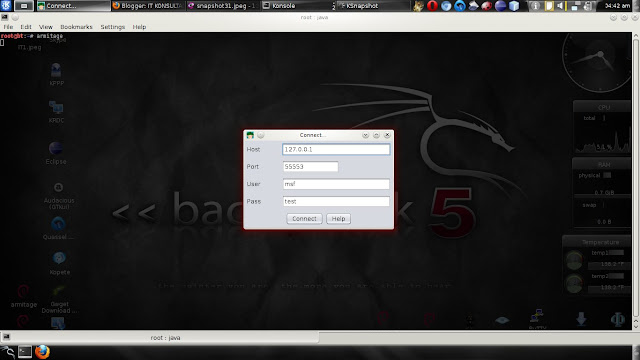Launch Opera from top panel

click(432, 6)
